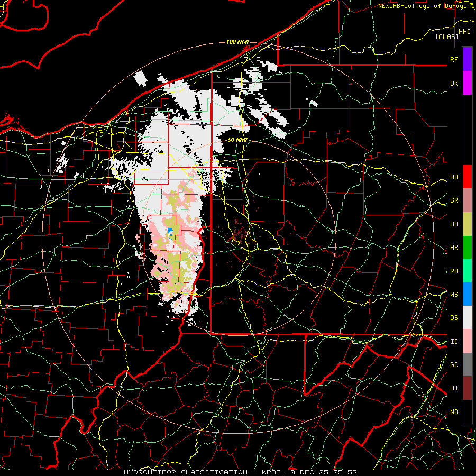Click the GC legend label
476x476 pixels.
[x=454, y=365]
